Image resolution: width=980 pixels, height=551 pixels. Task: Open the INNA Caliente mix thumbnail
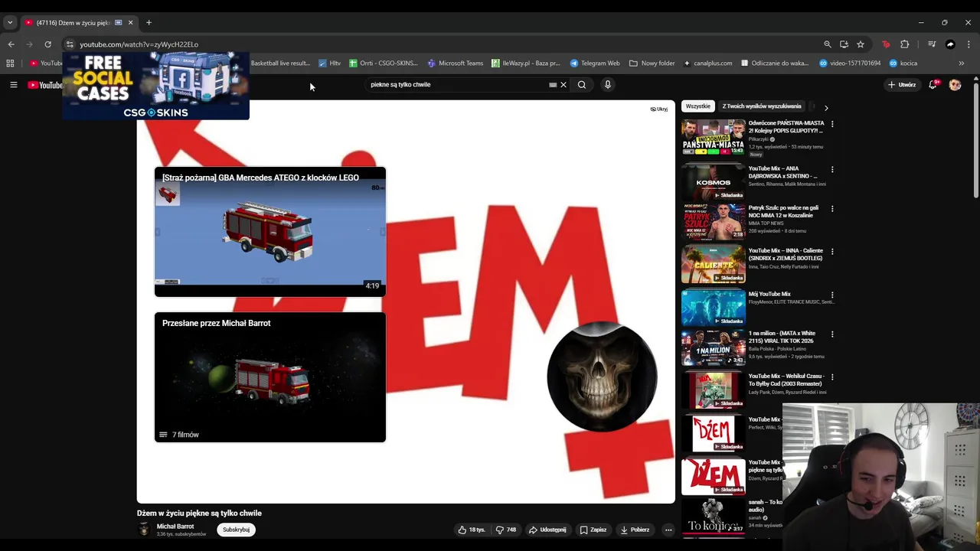[713, 265]
